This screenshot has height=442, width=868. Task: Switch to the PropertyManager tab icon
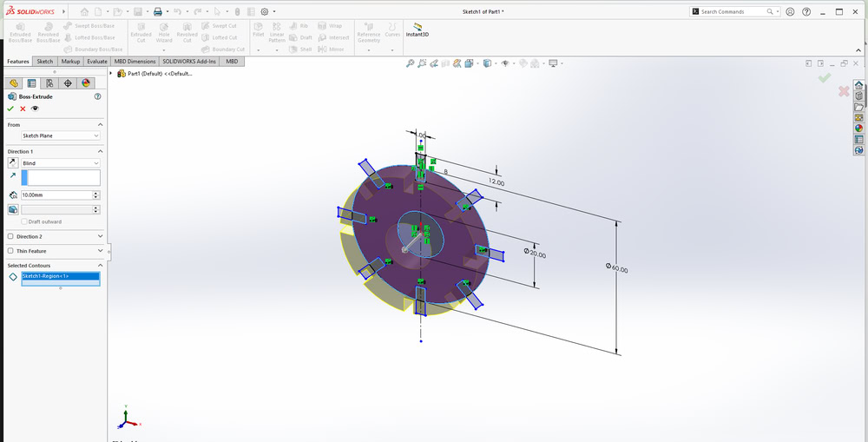31,83
